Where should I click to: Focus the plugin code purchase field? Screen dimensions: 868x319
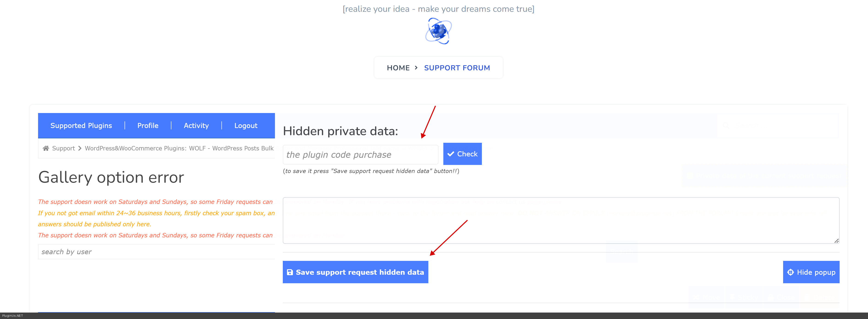360,155
